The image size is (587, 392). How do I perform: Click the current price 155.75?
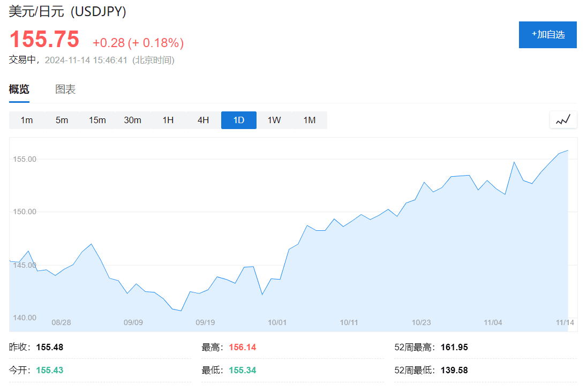pyautogui.click(x=44, y=39)
